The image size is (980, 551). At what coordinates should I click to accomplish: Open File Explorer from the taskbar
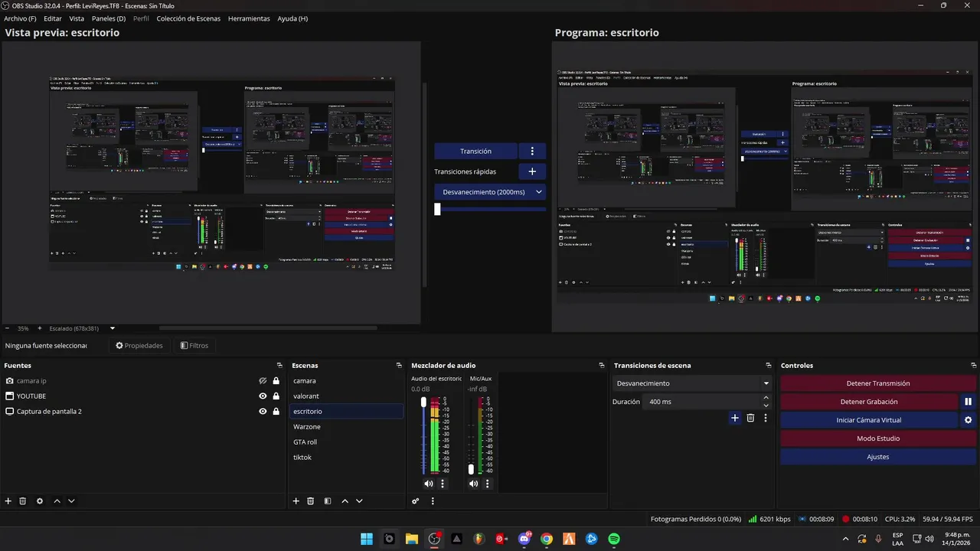coord(412,539)
